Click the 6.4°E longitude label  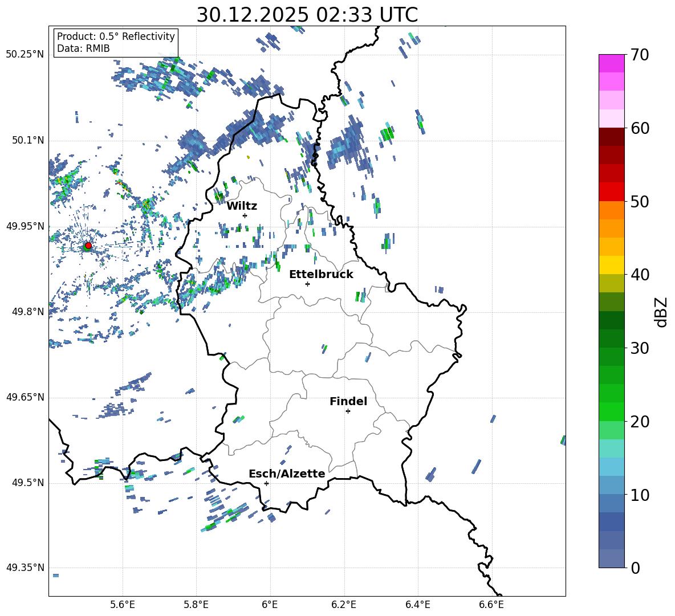point(417,605)
